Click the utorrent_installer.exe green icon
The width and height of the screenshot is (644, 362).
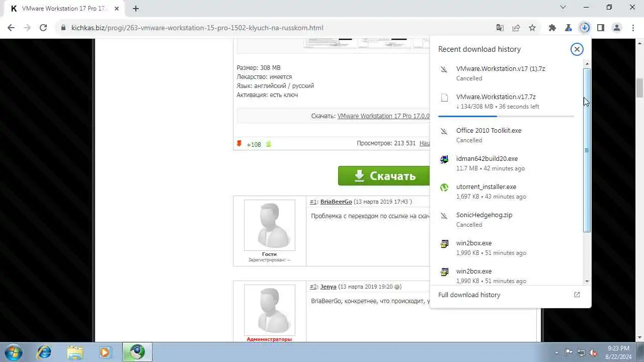click(x=444, y=188)
